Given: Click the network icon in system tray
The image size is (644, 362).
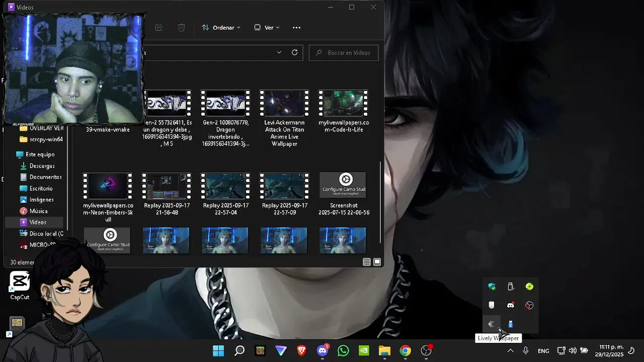Looking at the screenshot, I should click(561, 351).
